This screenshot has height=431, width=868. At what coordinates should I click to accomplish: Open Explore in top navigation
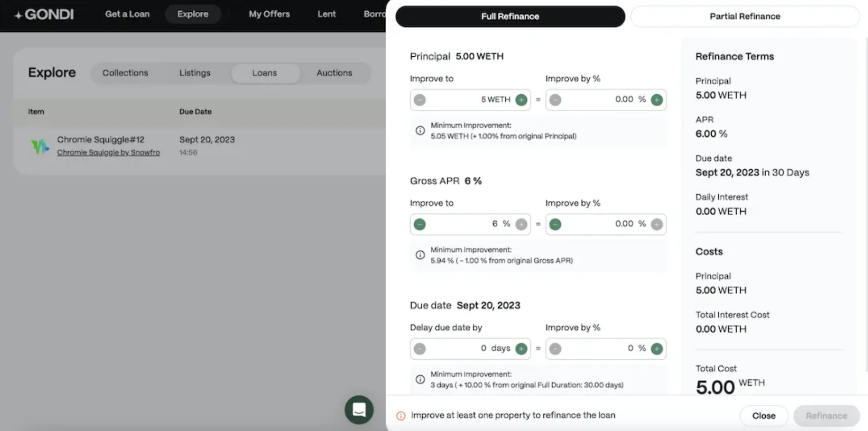pos(193,14)
